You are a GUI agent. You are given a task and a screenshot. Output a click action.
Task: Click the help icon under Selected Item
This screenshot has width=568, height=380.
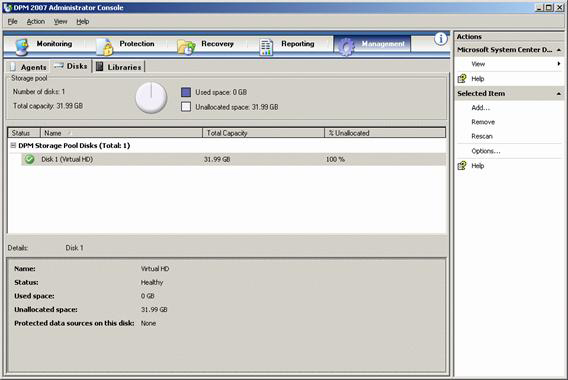point(462,166)
